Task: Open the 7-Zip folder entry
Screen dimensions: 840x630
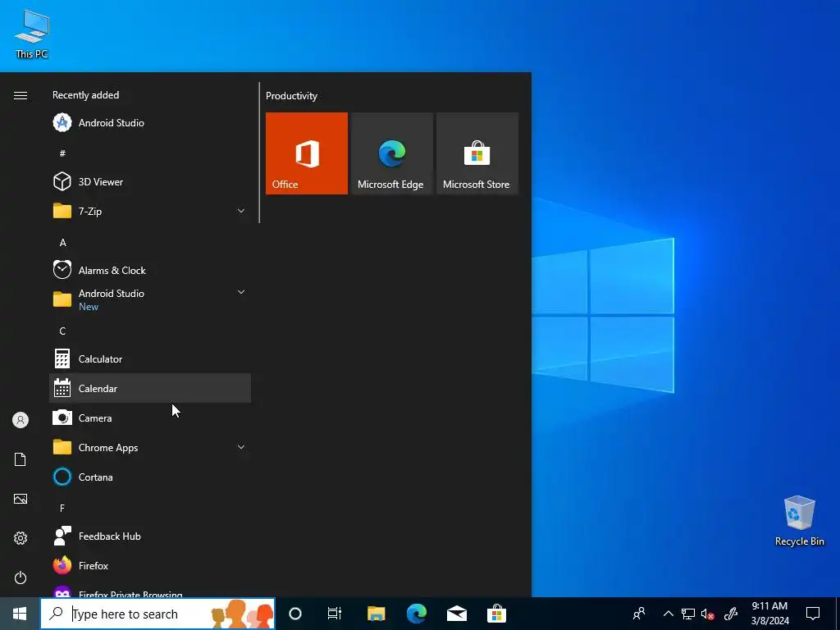Action: tap(150, 211)
